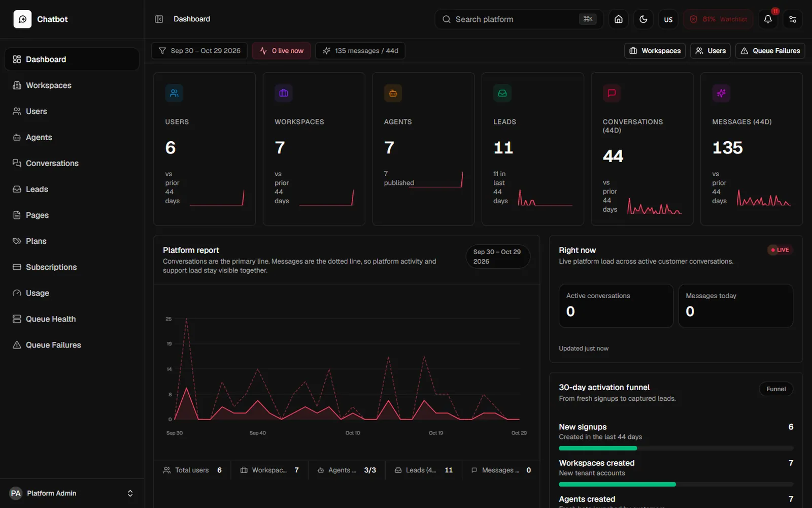The image size is (812, 508).
Task: Click the Plans tag icon
Action: (17, 241)
